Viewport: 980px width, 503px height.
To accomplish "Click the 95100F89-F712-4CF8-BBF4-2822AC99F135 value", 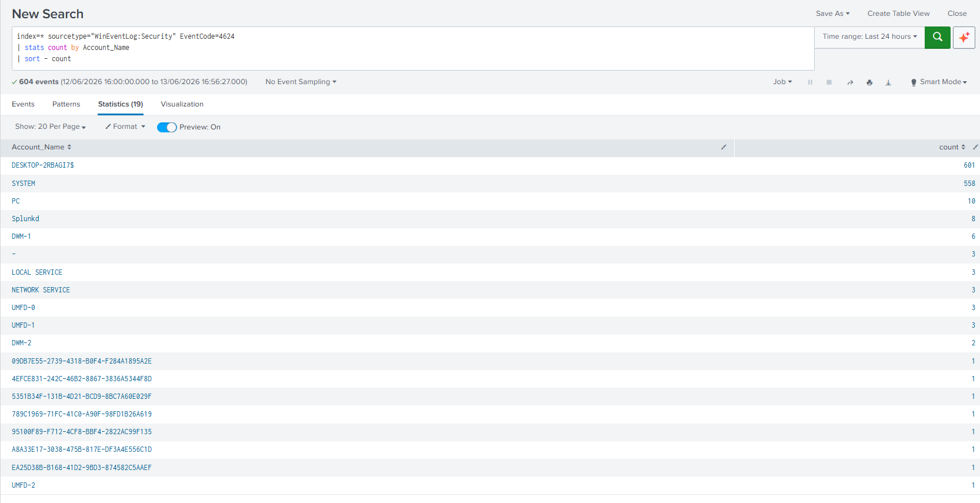I will coord(82,432).
